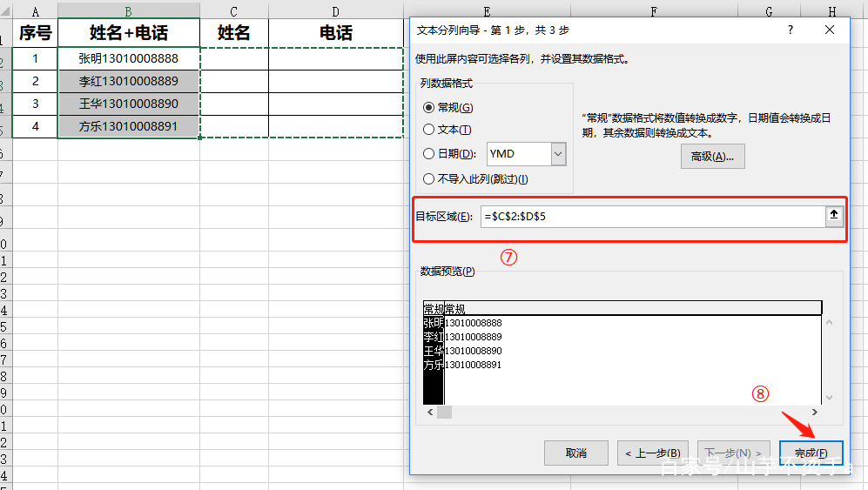Select the second preview column header 常规
Screen dimensions: 868x490
click(x=455, y=308)
